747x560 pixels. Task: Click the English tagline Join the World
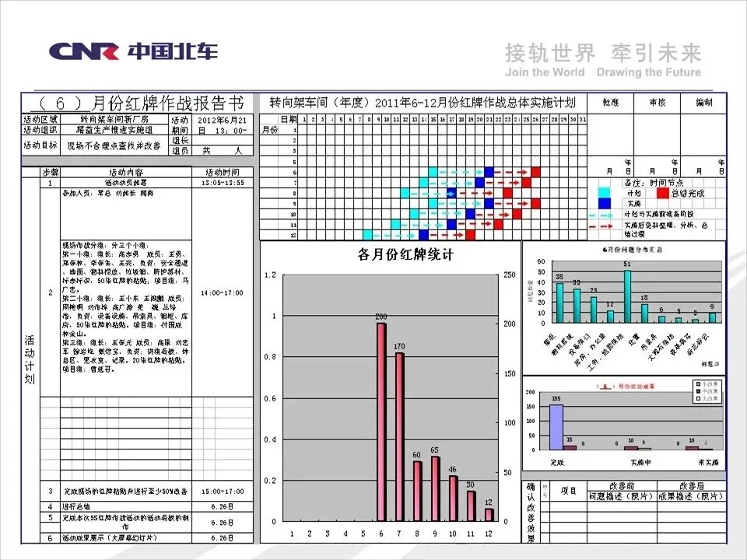545,72
